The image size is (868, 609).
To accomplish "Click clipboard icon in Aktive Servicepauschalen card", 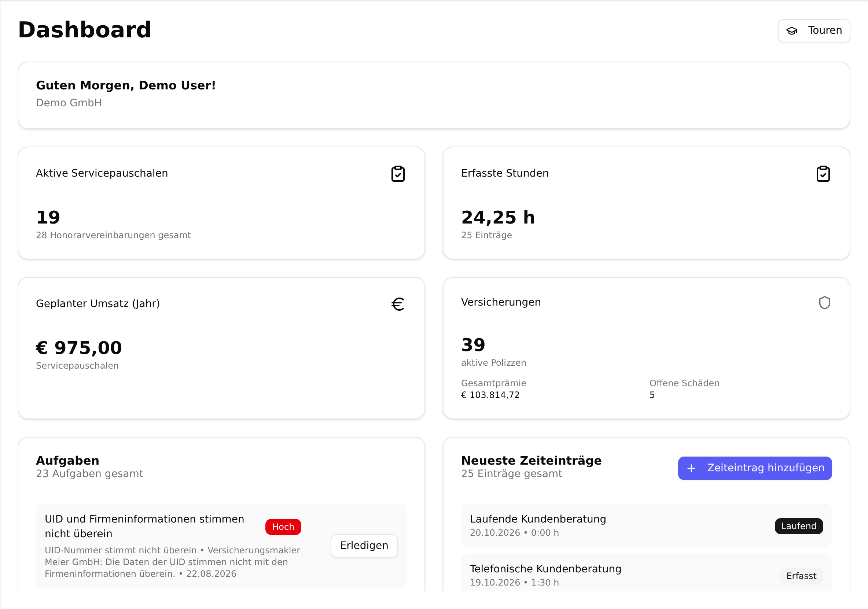I will [x=398, y=174].
